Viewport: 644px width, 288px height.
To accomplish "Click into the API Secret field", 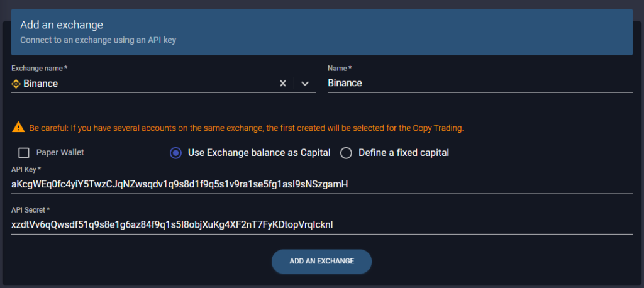I will click(x=321, y=224).
